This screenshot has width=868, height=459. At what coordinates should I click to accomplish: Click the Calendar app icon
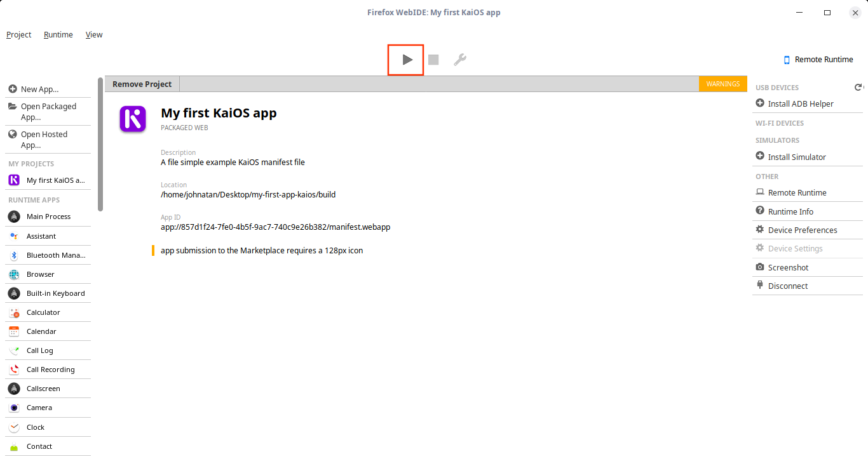click(x=14, y=331)
